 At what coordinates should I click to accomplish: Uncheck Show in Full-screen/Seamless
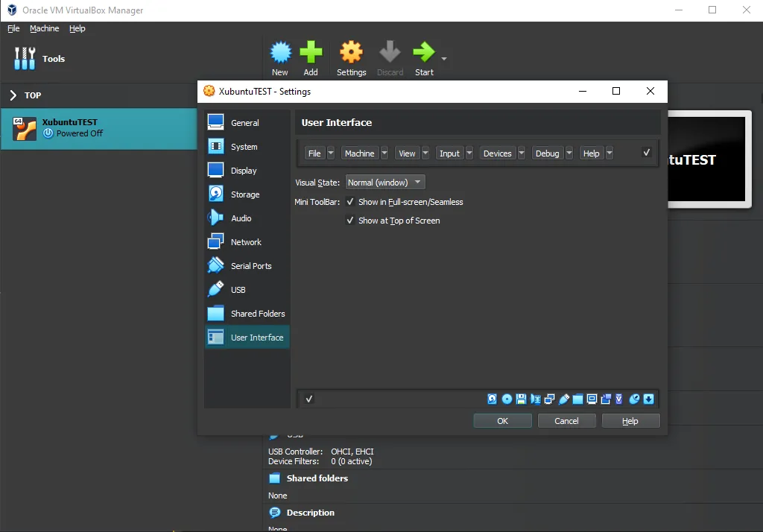coord(350,201)
